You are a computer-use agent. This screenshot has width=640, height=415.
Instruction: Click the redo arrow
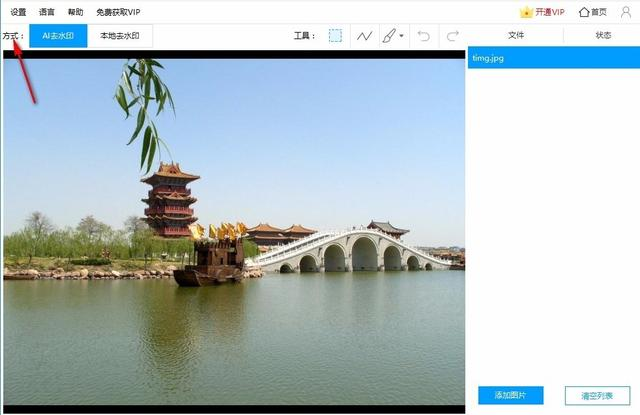452,35
